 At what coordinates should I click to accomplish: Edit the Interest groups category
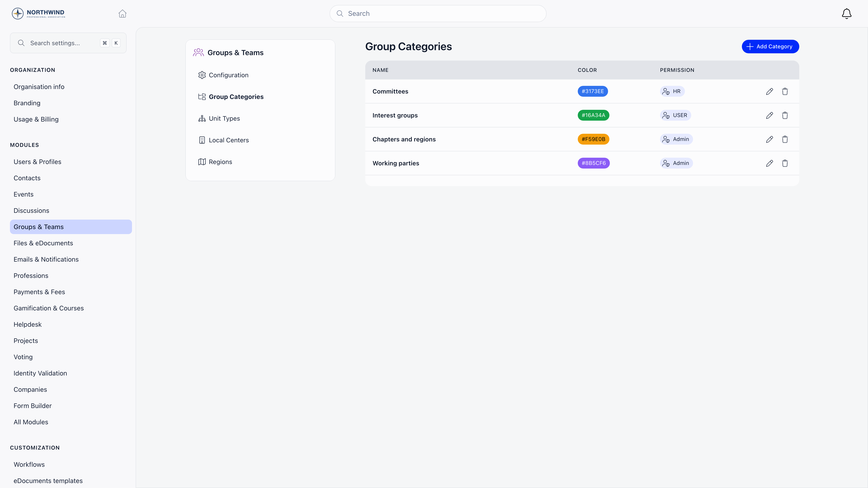[769, 115]
